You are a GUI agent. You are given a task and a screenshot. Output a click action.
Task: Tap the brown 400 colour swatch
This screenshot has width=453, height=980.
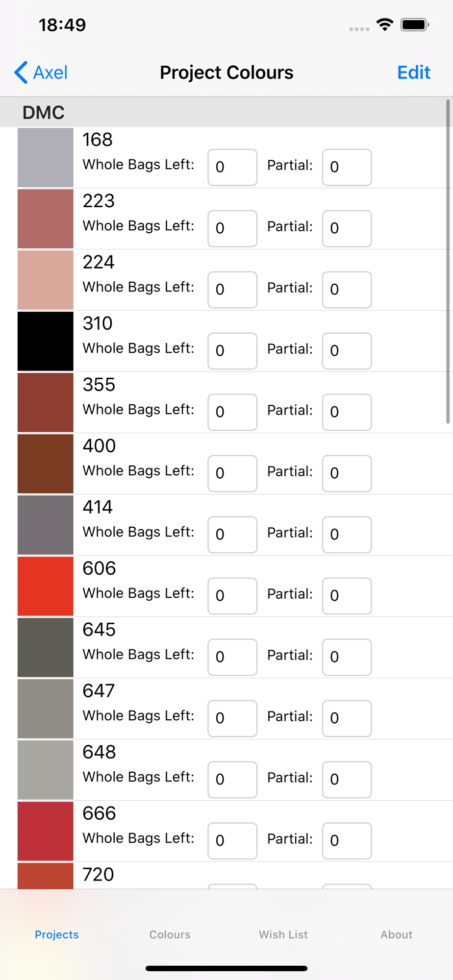(x=46, y=464)
